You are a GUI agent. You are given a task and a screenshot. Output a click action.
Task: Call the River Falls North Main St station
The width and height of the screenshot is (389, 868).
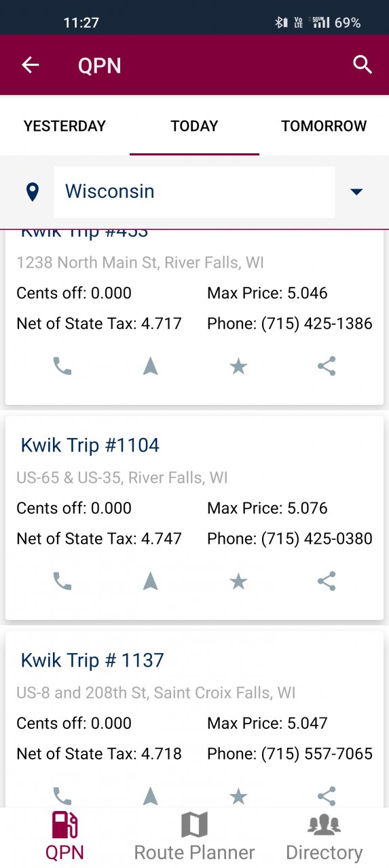pyautogui.click(x=62, y=366)
